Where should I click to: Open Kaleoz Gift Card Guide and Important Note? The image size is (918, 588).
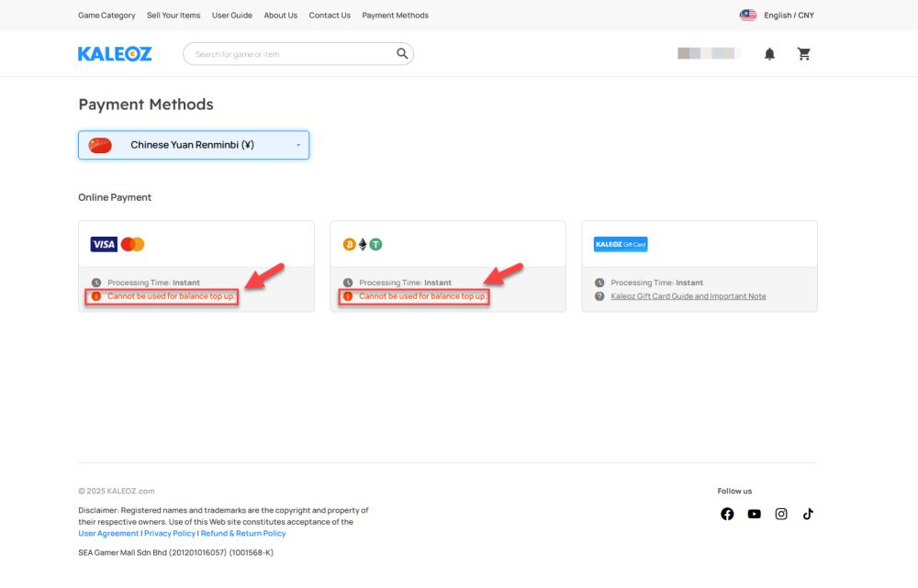[688, 296]
